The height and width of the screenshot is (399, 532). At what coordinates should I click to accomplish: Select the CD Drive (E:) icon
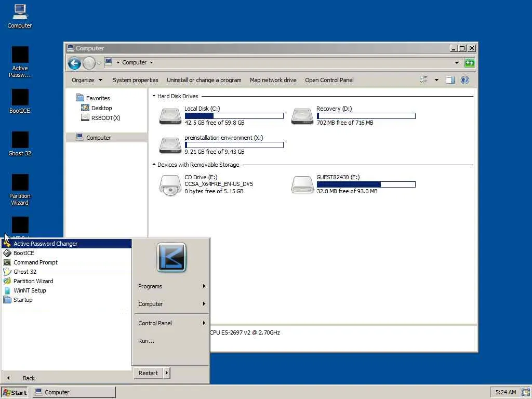click(x=170, y=185)
